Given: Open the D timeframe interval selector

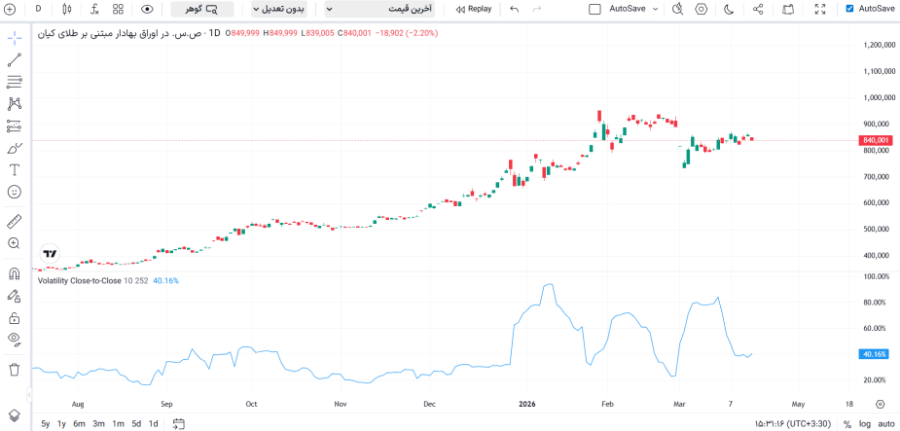Looking at the screenshot, I should (x=38, y=9).
